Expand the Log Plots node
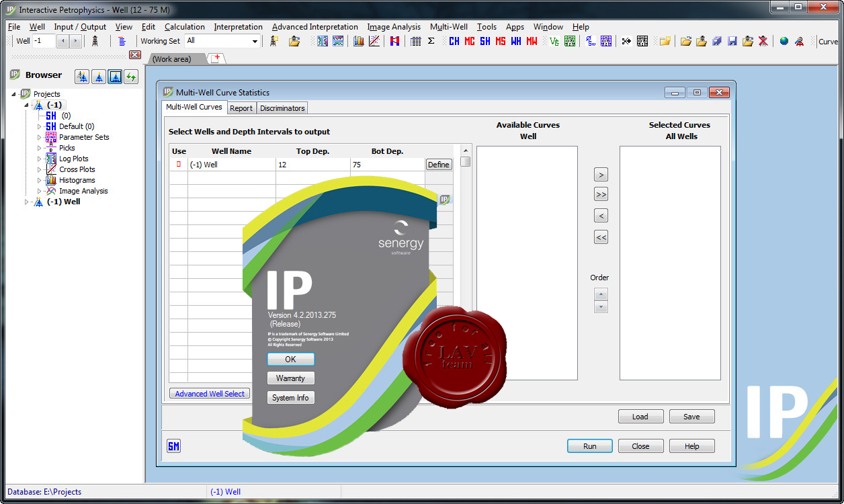The image size is (844, 504). [x=39, y=159]
